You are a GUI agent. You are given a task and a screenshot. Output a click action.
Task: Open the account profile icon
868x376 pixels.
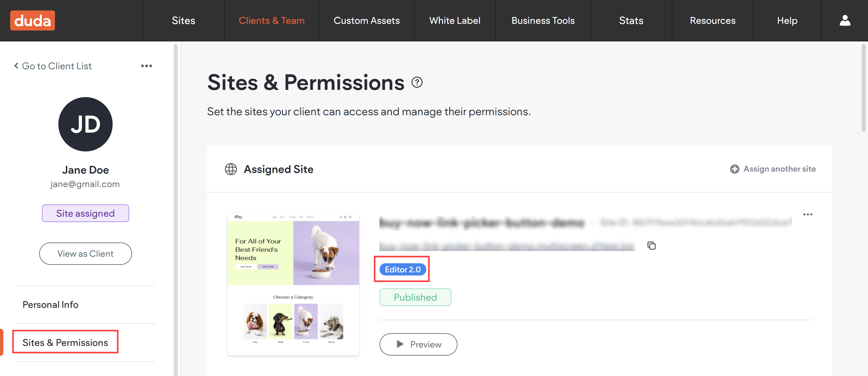[x=845, y=20]
